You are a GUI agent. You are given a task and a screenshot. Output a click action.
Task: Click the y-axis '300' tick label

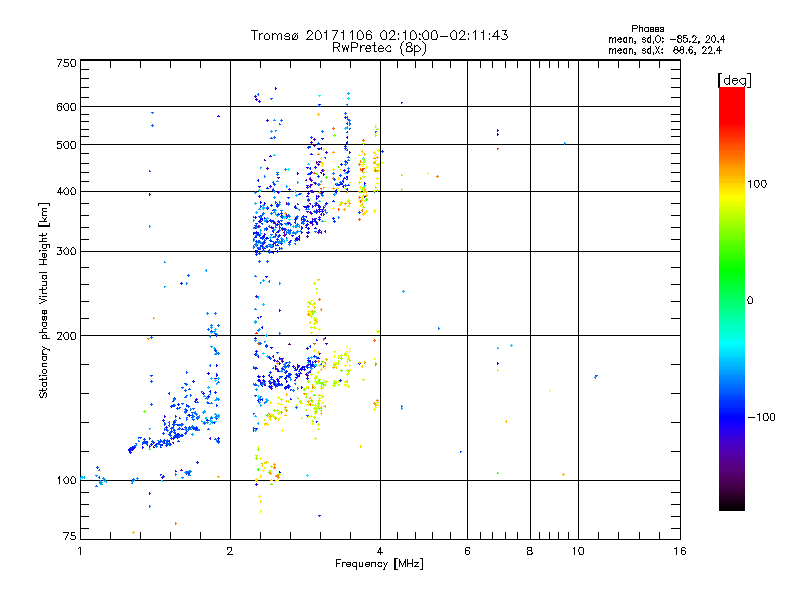click(x=66, y=252)
